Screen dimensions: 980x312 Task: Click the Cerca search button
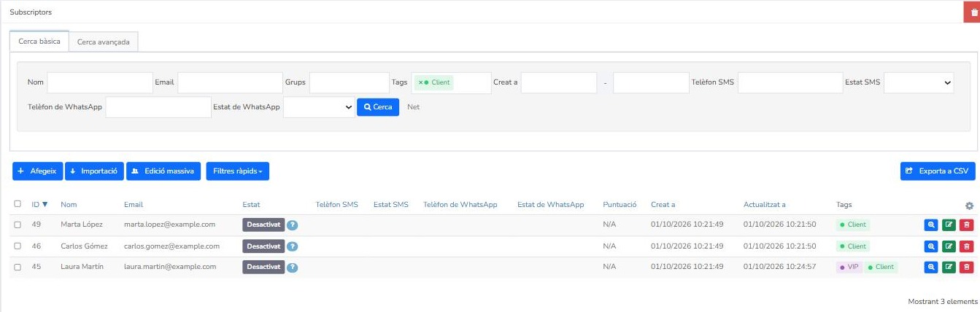pyautogui.click(x=378, y=107)
